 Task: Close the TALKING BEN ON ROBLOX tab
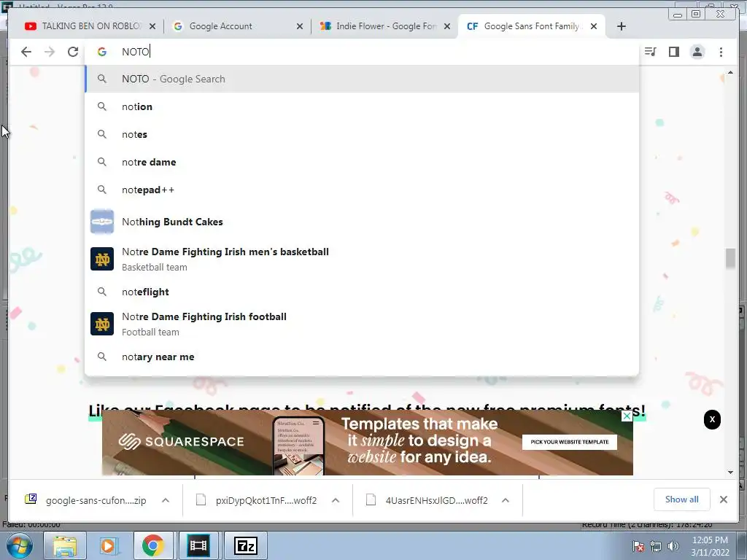tap(152, 26)
